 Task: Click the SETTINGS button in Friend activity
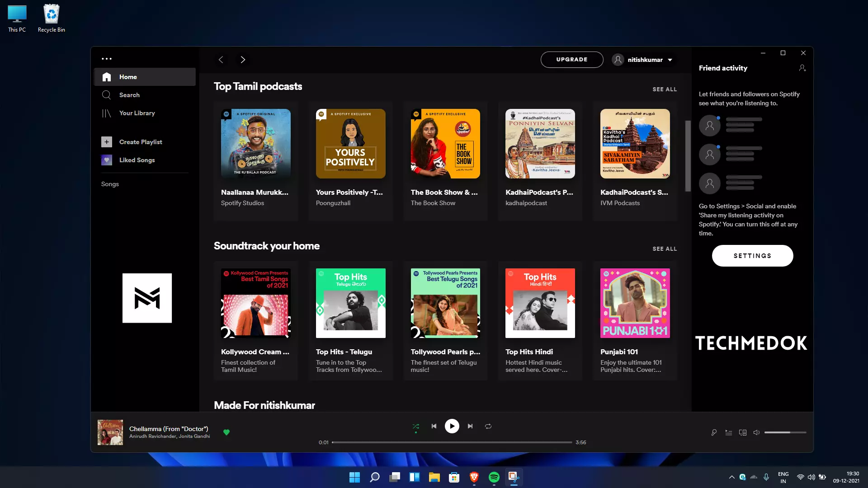(752, 256)
